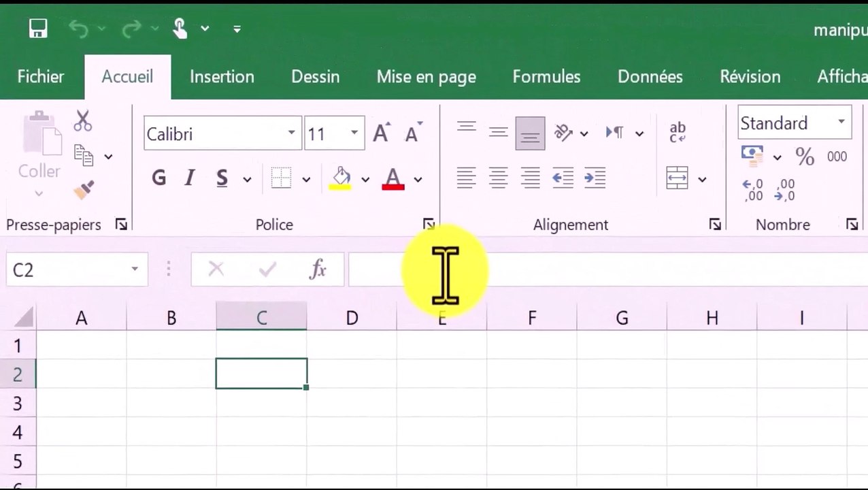Apply red font color A
This screenshot has height=490, width=868.
(393, 178)
